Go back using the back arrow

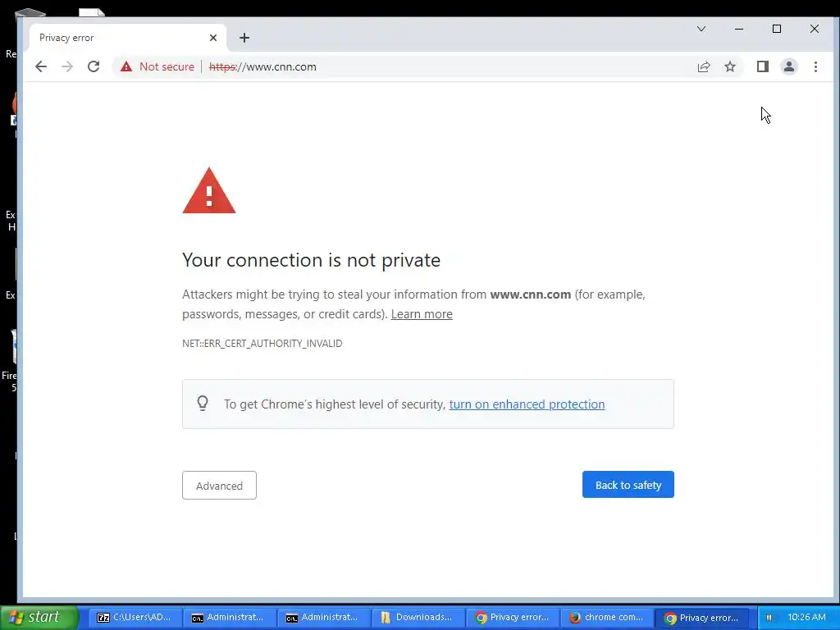pyautogui.click(x=41, y=66)
